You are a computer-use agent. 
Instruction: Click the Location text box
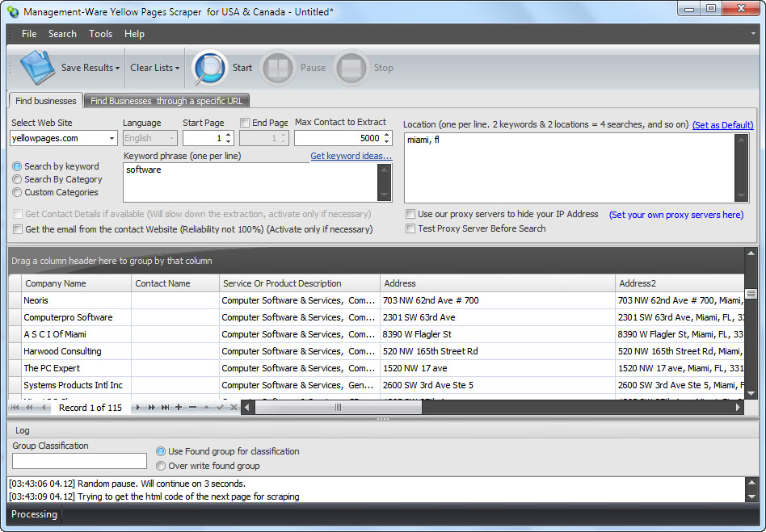pos(569,167)
